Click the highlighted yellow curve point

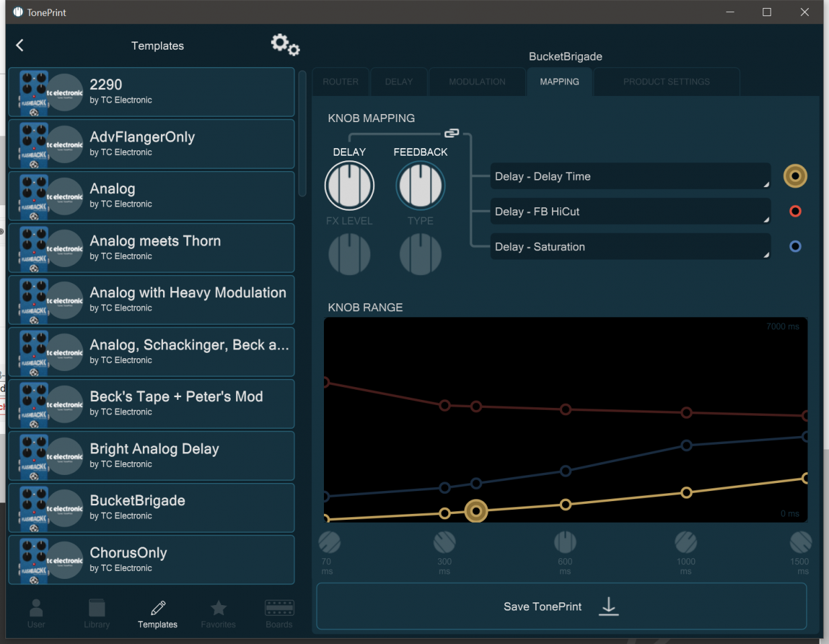[x=476, y=511]
